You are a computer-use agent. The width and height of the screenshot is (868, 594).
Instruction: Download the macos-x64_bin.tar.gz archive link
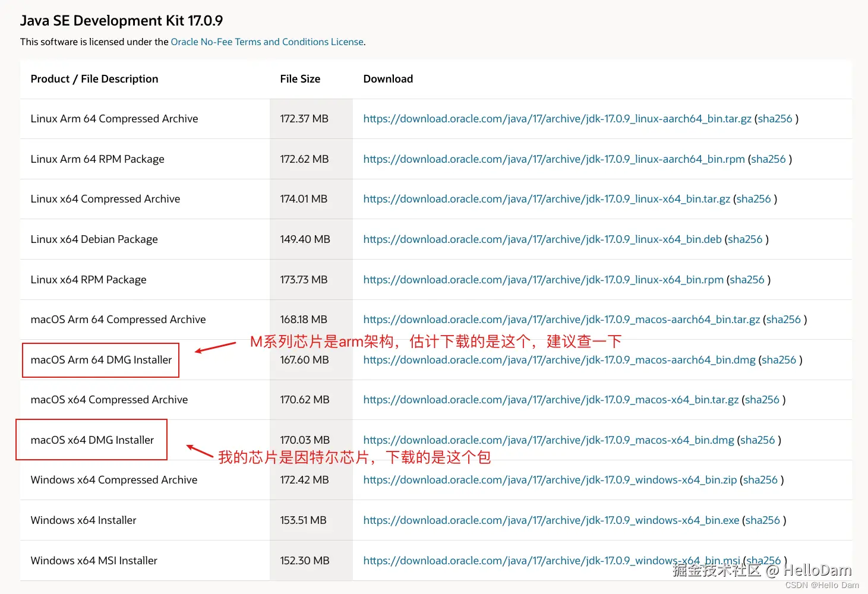pos(551,400)
